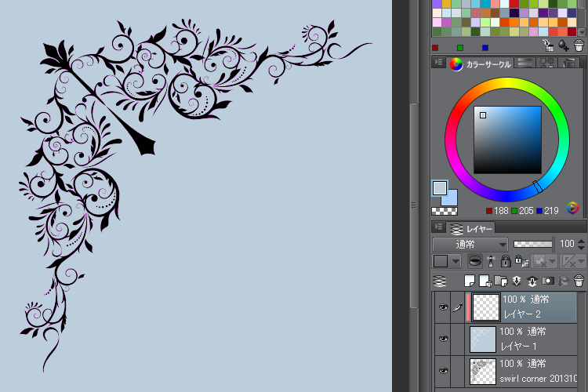The height and width of the screenshot is (392, 588).
Task: Switch to the color slider tab
Action: click(x=524, y=63)
